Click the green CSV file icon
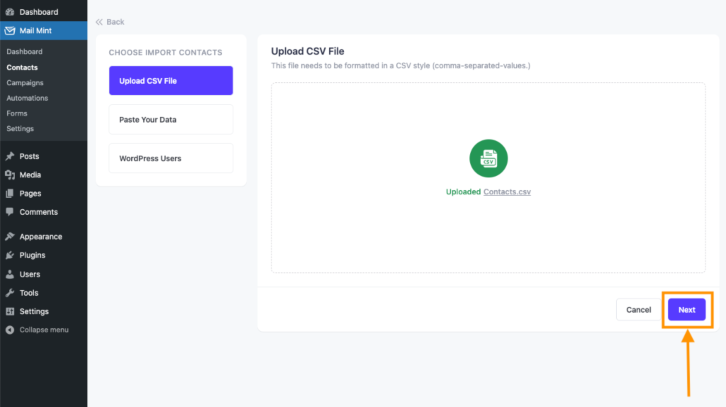This screenshot has height=407, width=726. click(488, 158)
